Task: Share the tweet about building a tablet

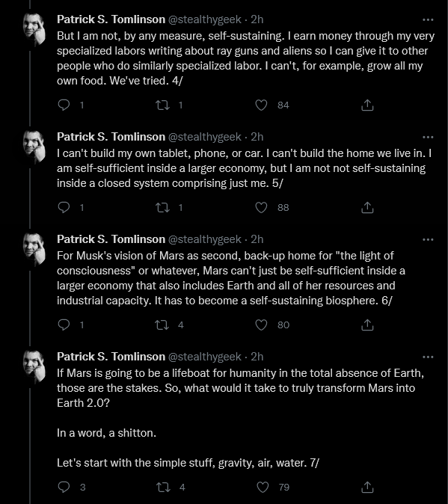Action: [367, 207]
